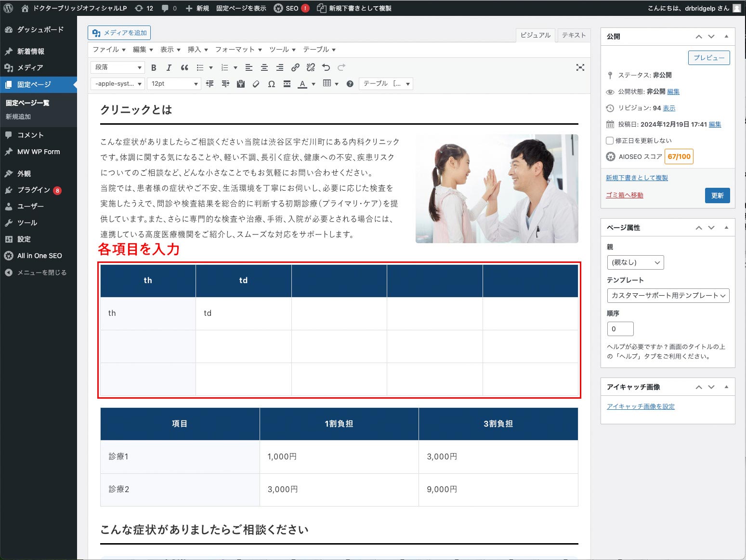Clear formatting with the eraser icon
The width and height of the screenshot is (746, 560).
tap(256, 84)
